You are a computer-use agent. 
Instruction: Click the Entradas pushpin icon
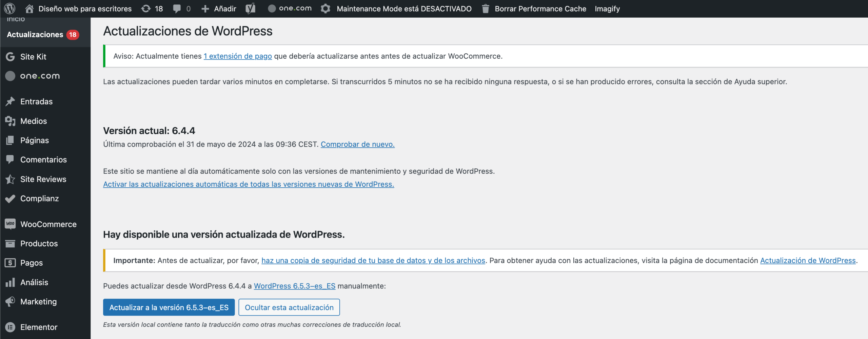point(10,101)
